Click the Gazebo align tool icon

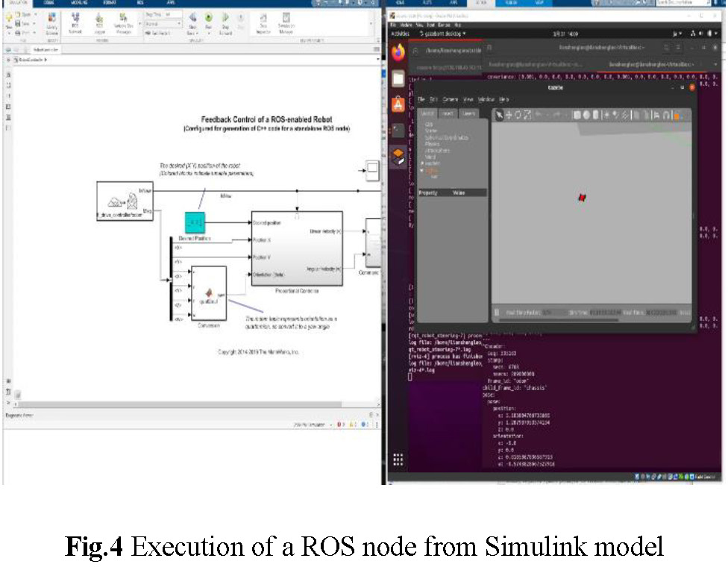(656, 115)
